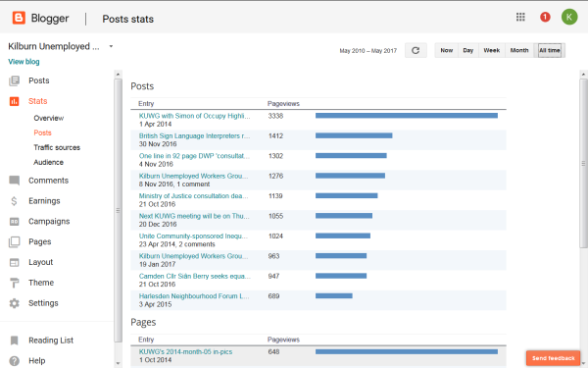Switch stats range to Month
Screen dimensions: 588x368
519,50
